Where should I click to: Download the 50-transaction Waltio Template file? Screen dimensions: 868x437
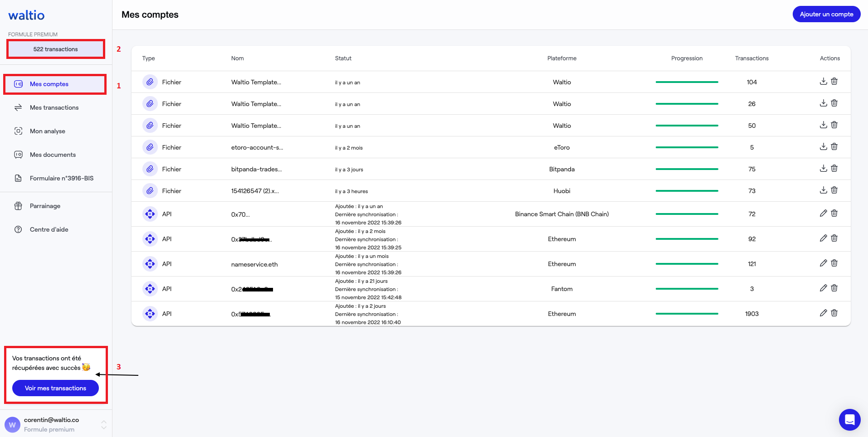824,125
